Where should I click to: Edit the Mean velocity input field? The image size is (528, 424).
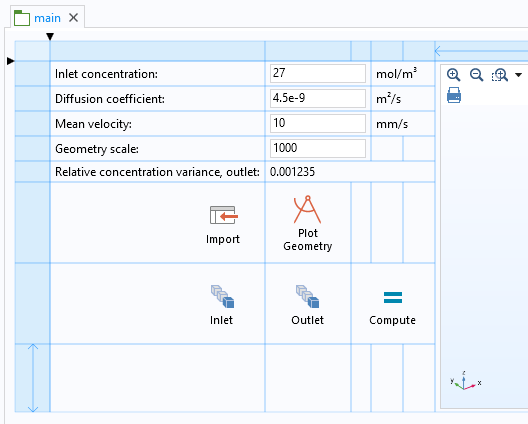point(318,123)
